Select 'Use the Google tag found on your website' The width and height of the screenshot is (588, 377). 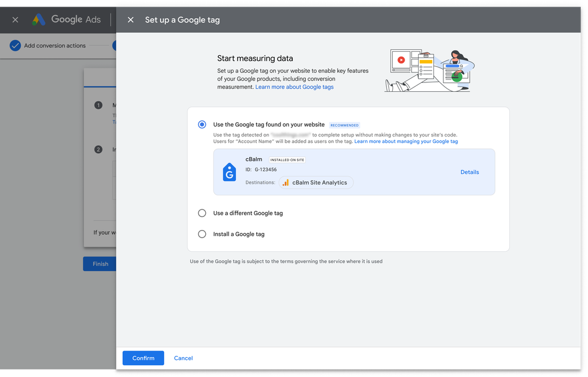click(x=202, y=125)
